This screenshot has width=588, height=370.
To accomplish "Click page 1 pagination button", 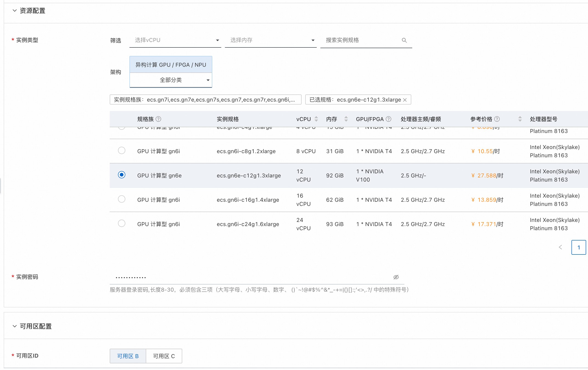I will click(579, 247).
